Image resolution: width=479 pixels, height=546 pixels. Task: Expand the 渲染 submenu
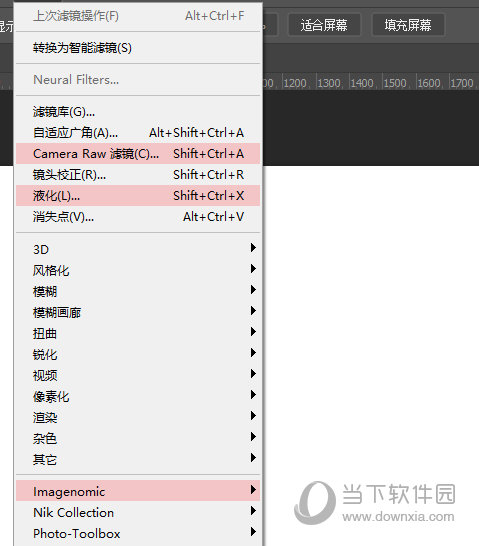[138, 417]
